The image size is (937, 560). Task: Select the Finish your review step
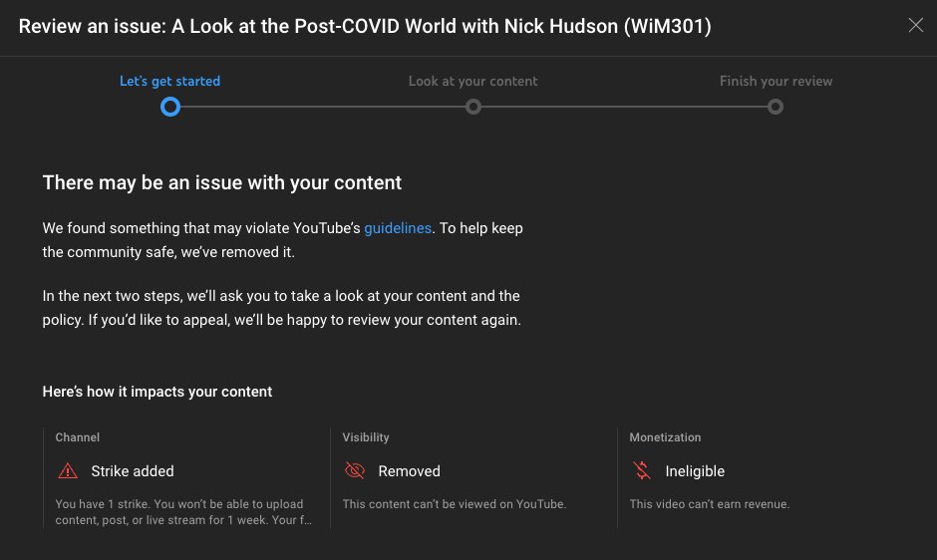776,82
